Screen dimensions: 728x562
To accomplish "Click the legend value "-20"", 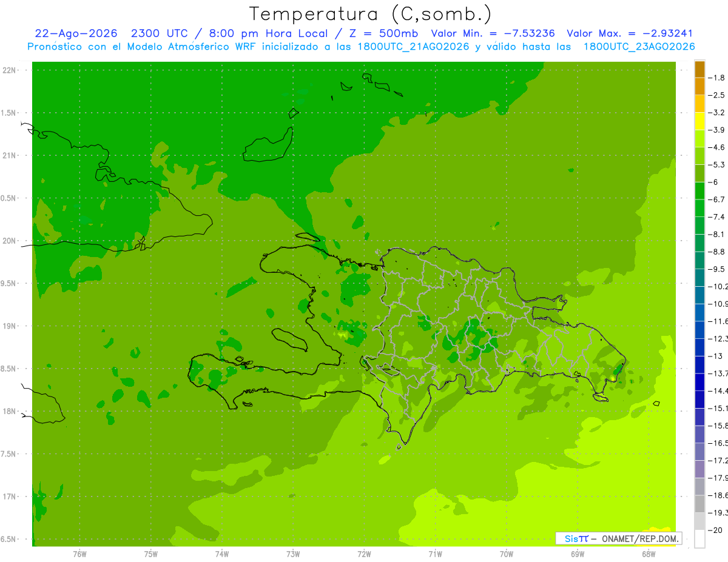I will [715, 530].
